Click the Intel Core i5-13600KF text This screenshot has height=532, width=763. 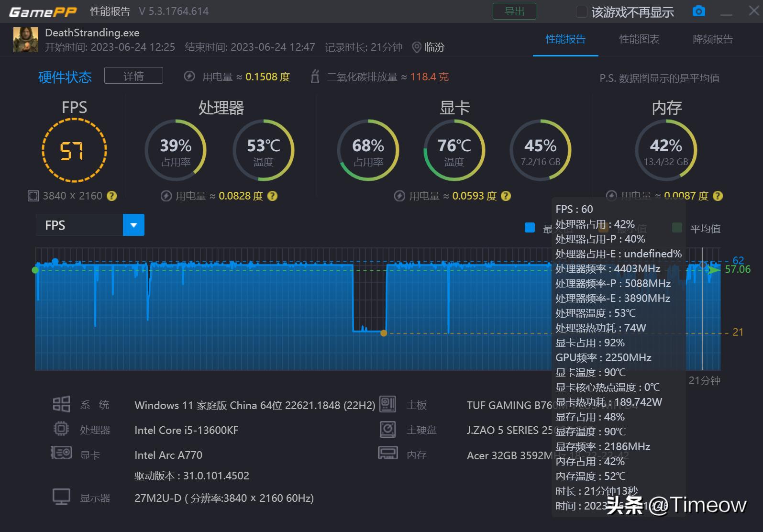(186, 430)
